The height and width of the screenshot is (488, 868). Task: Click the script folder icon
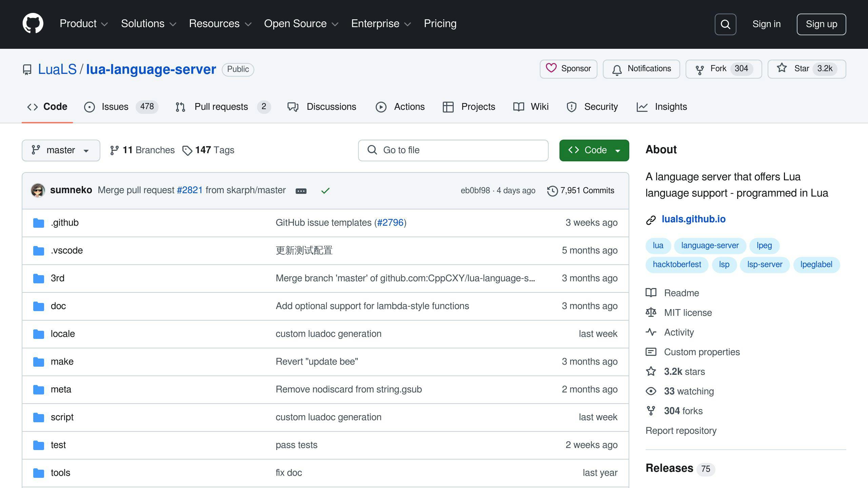[x=39, y=418]
